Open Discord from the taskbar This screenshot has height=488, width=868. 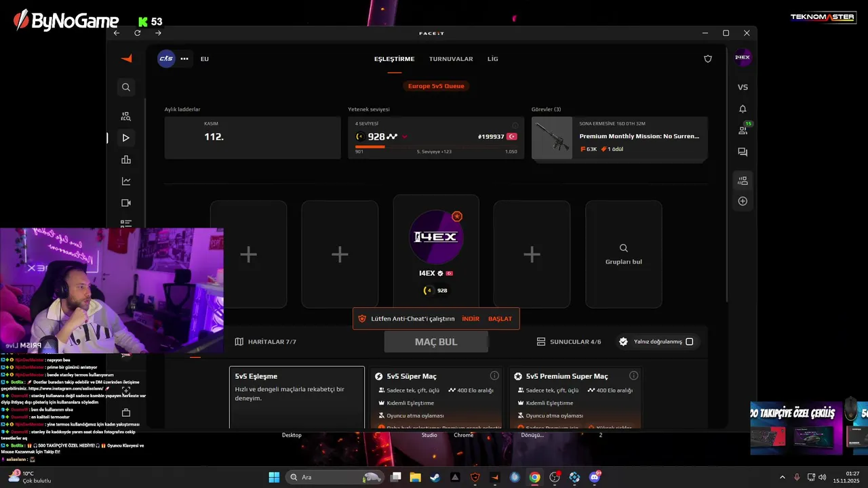595,477
